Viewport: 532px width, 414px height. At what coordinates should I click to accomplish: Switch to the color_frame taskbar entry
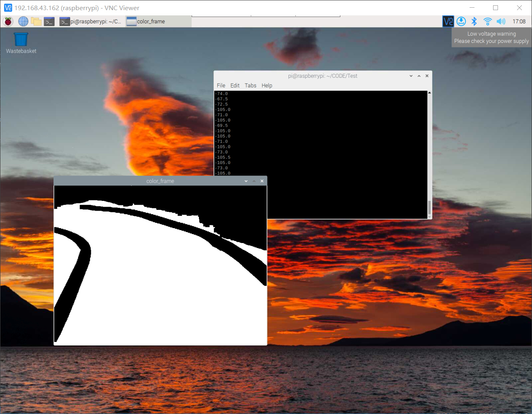[158, 21]
